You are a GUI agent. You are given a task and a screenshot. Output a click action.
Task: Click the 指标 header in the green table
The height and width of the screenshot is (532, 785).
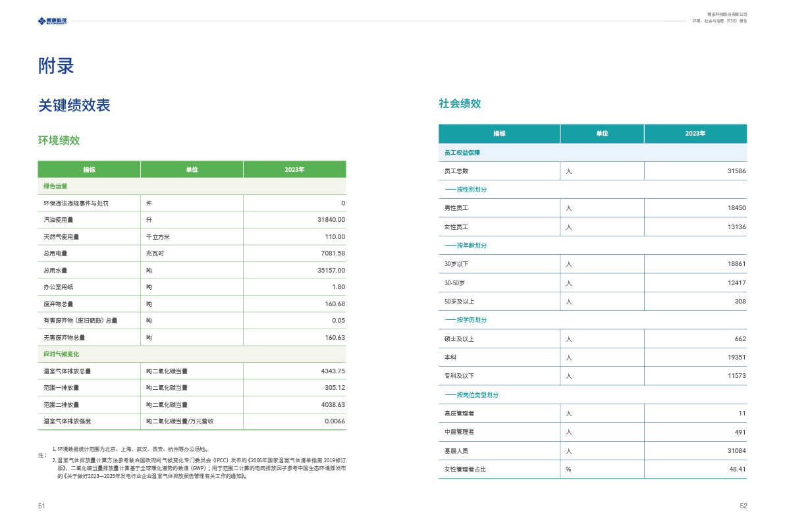pos(89,170)
